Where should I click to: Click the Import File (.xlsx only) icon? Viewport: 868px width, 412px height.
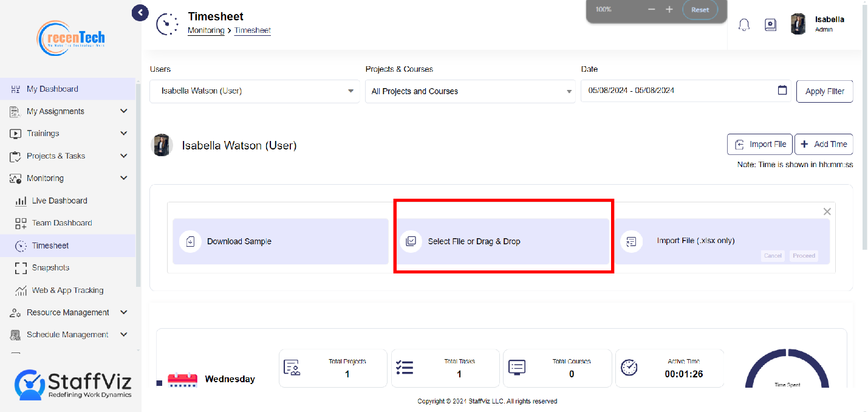[x=631, y=241]
